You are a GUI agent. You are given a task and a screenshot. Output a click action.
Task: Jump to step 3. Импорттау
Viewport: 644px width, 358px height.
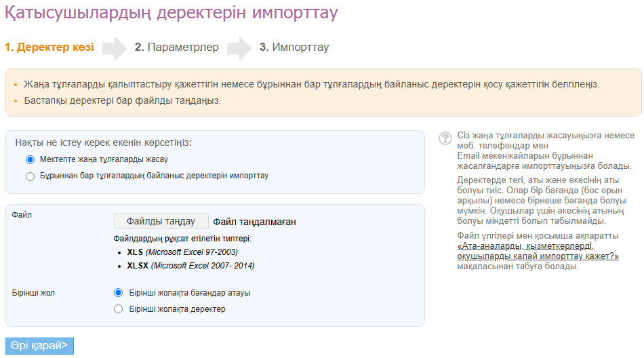tap(294, 47)
